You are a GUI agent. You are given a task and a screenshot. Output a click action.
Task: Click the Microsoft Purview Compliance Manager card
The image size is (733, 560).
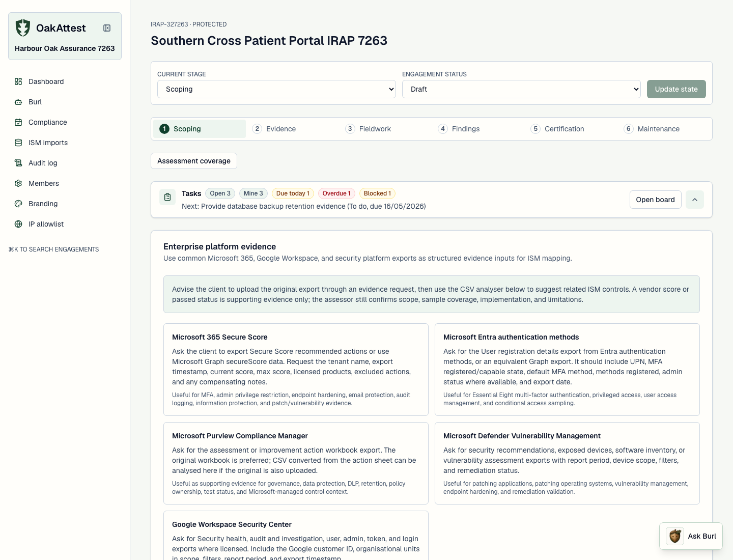coord(296,463)
